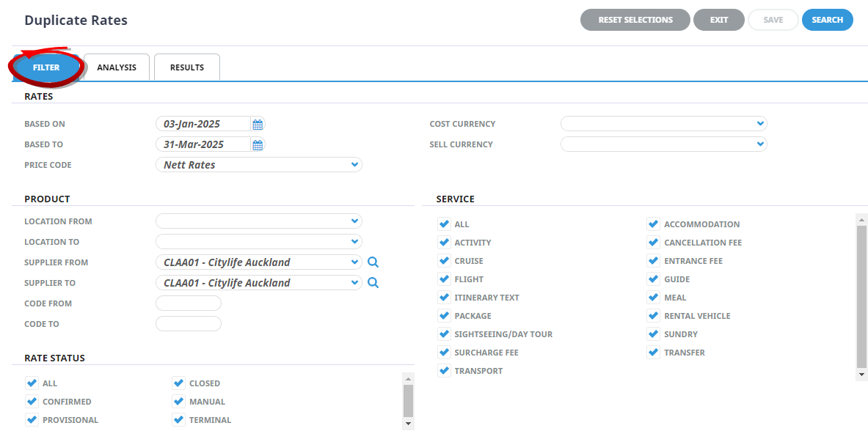Uncheck the Accommodation service checkbox
Screen dimensions: 868x431
coord(653,224)
